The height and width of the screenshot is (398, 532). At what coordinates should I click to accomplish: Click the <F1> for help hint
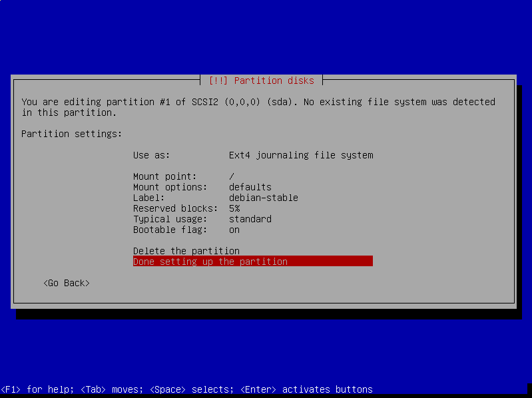click(37, 389)
